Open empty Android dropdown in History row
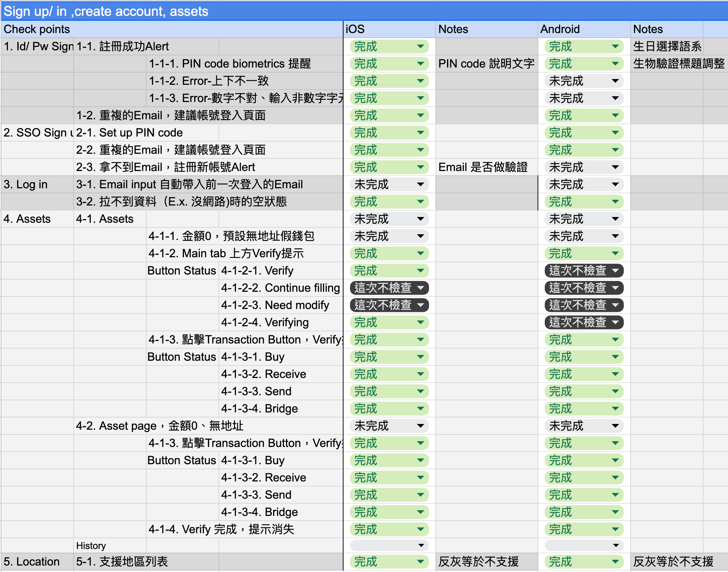Viewport: 728px width, 572px height. coord(584,546)
